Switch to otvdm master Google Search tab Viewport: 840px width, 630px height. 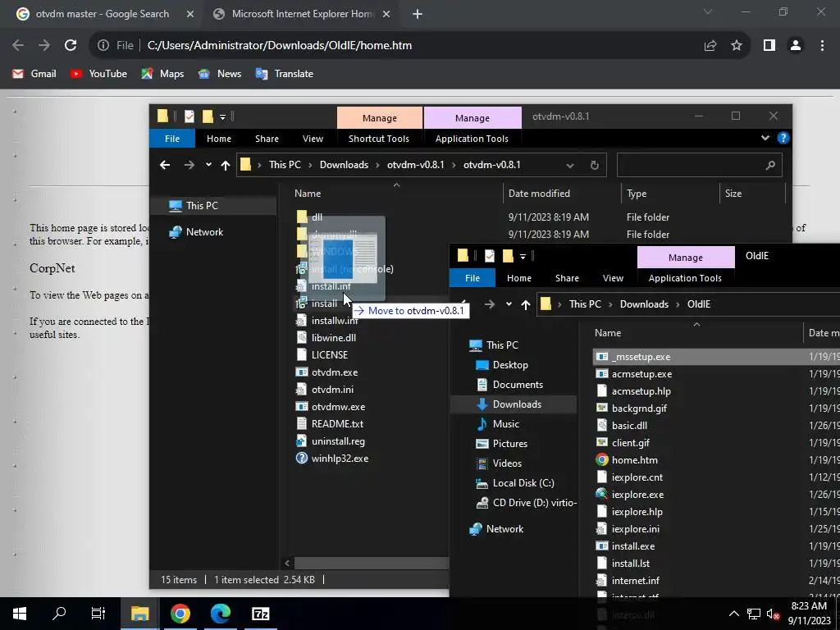103,14
